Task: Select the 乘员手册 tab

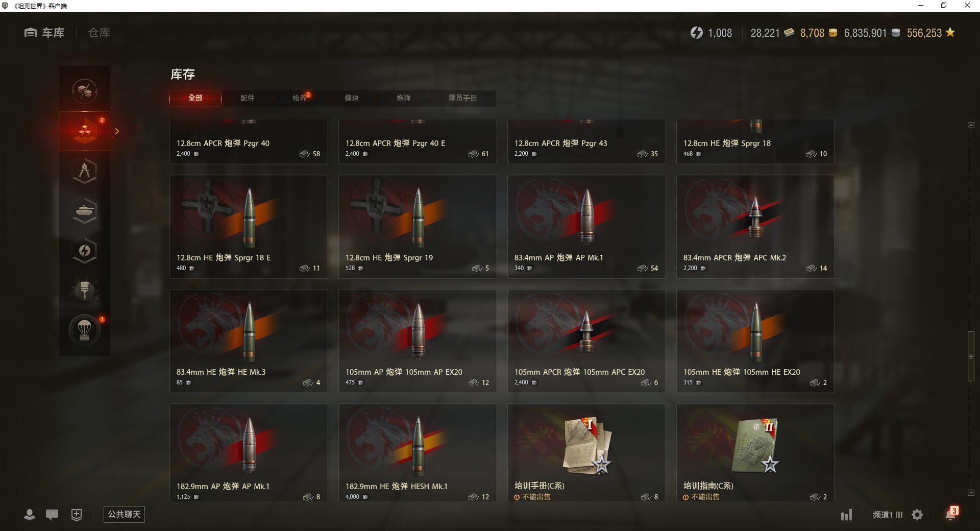Action: tap(462, 98)
